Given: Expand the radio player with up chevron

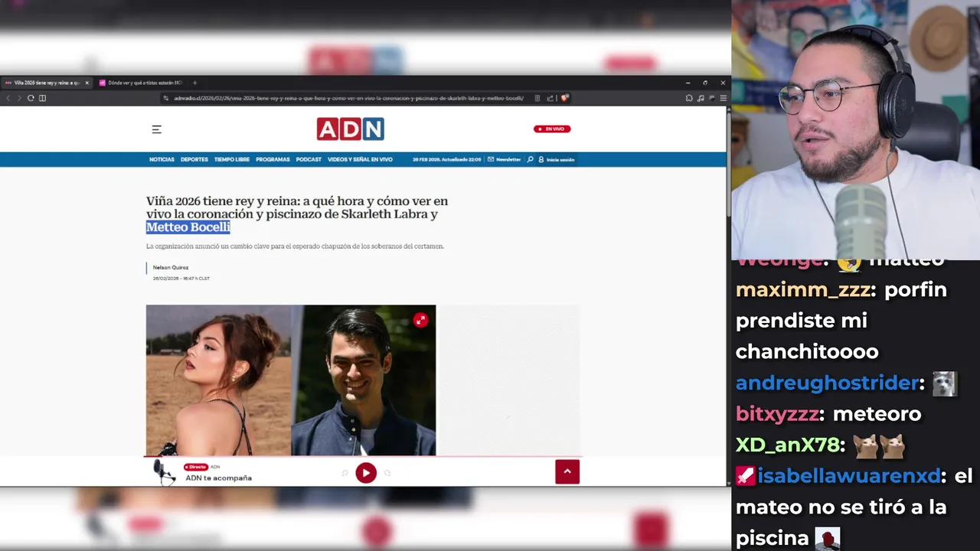Looking at the screenshot, I should (x=567, y=471).
